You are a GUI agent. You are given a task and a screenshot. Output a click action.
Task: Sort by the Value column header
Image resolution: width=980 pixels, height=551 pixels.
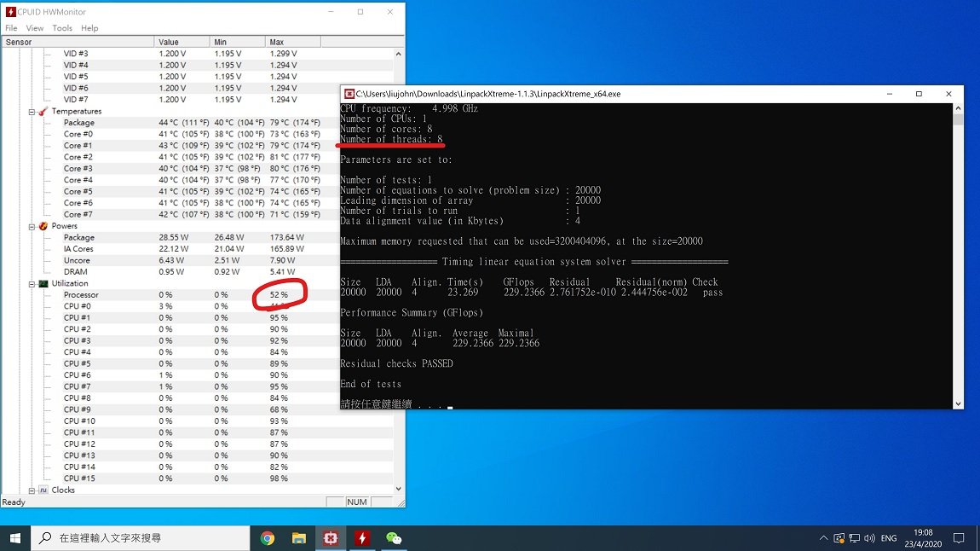point(182,42)
